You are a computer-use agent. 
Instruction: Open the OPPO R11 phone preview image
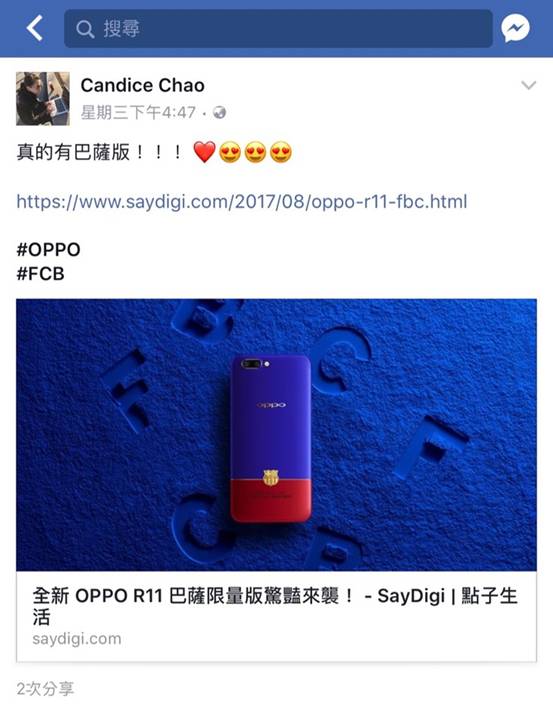[x=276, y=435]
